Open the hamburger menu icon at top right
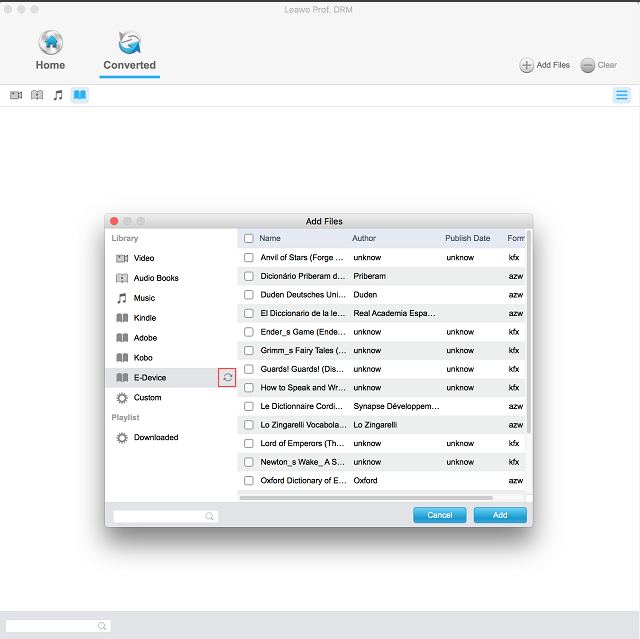This screenshot has height=639, width=640. point(622,95)
